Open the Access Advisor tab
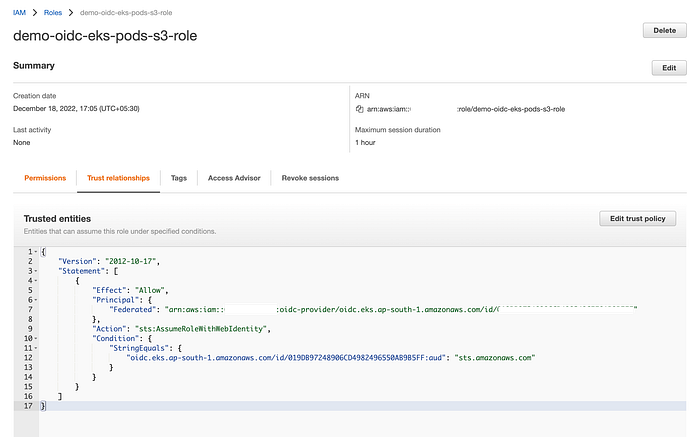 click(234, 178)
